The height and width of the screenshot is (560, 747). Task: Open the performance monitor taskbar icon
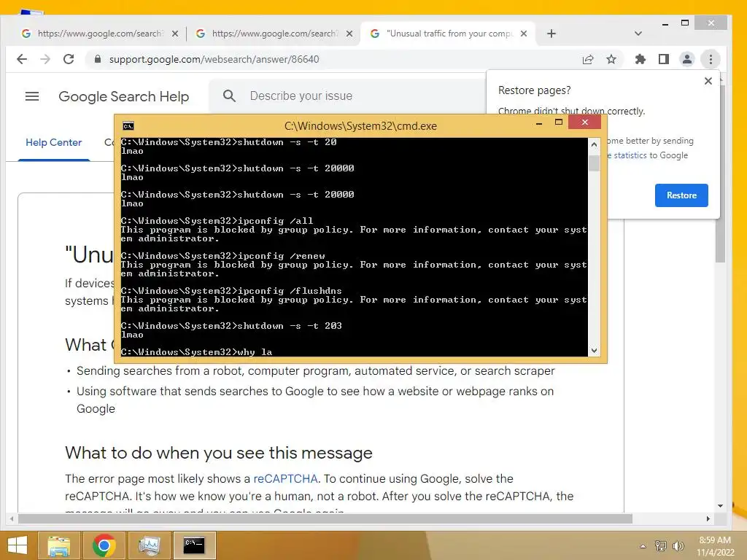[149, 545]
